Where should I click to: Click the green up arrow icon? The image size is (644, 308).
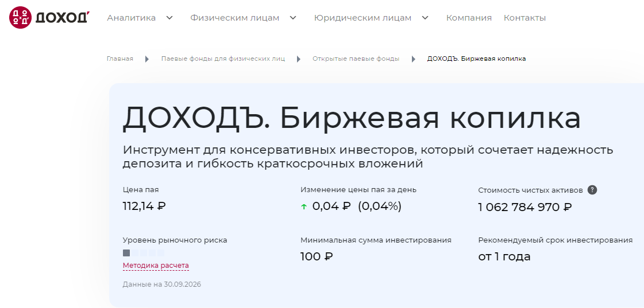click(304, 207)
